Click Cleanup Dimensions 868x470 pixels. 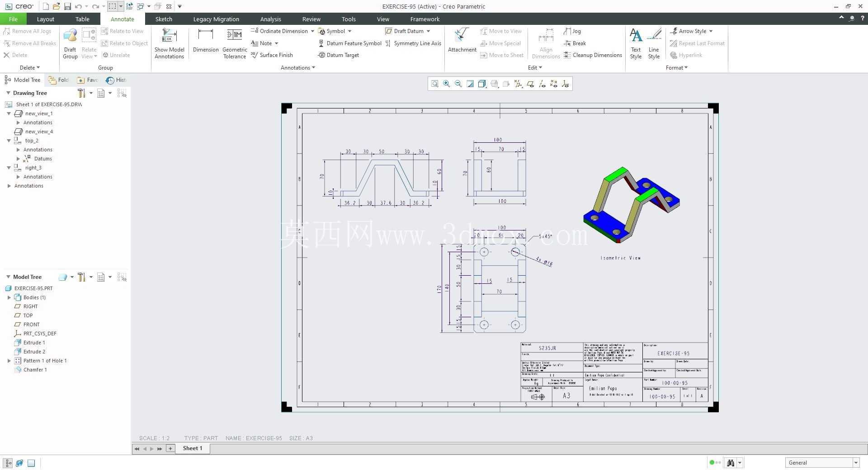click(x=593, y=55)
